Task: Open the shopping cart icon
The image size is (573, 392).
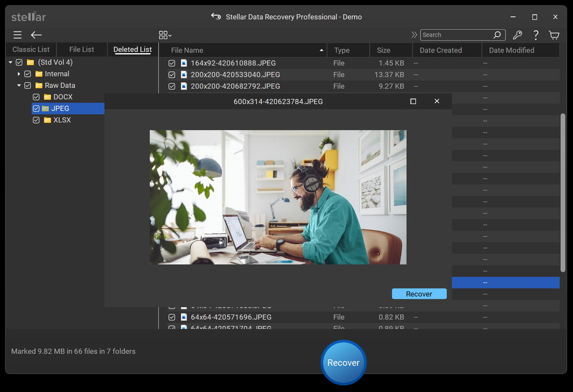Action: tap(554, 35)
